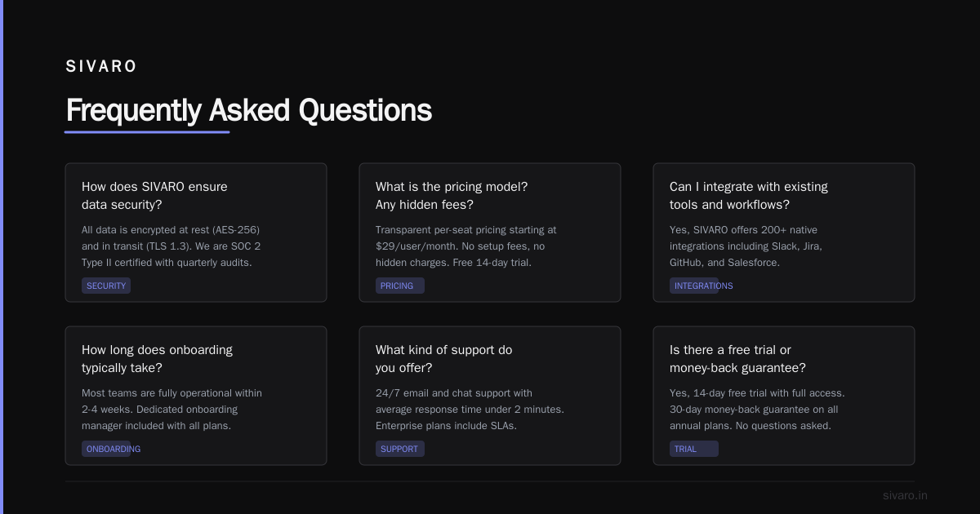Click the answer about $29/user/month pricing

click(x=466, y=246)
